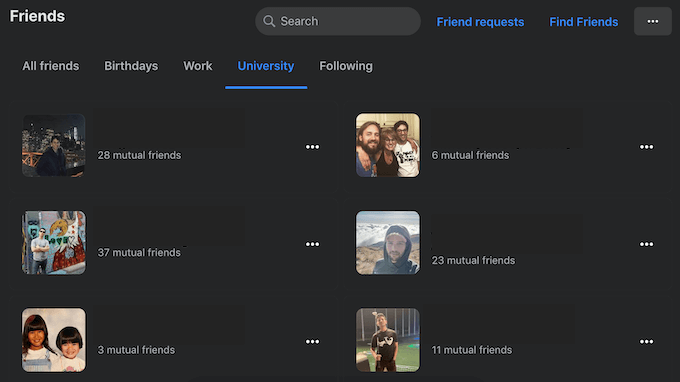The image size is (680, 382).
Task: Open the three-people group profile photo
Action: 388,145
